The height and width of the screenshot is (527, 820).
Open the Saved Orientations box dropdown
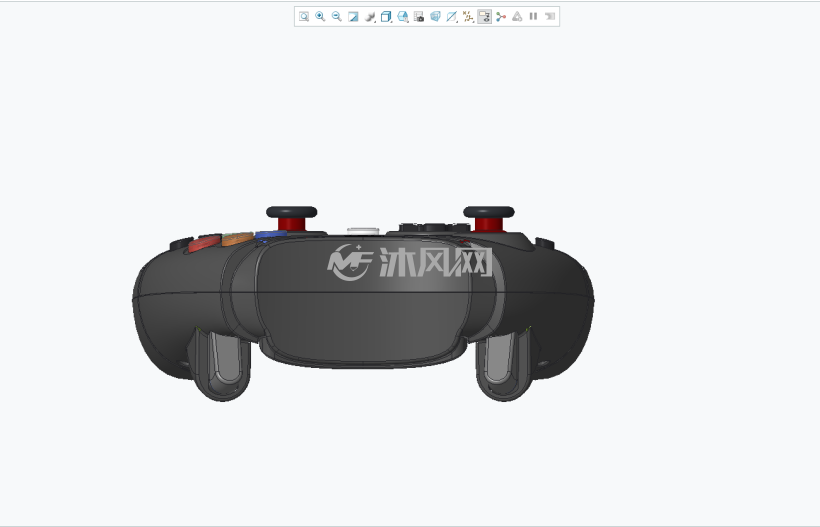coord(386,16)
